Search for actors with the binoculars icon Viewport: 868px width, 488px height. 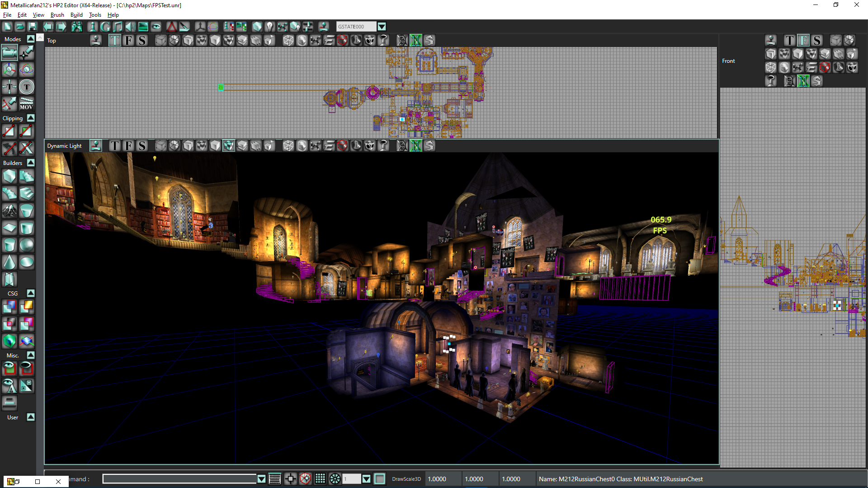(77, 26)
